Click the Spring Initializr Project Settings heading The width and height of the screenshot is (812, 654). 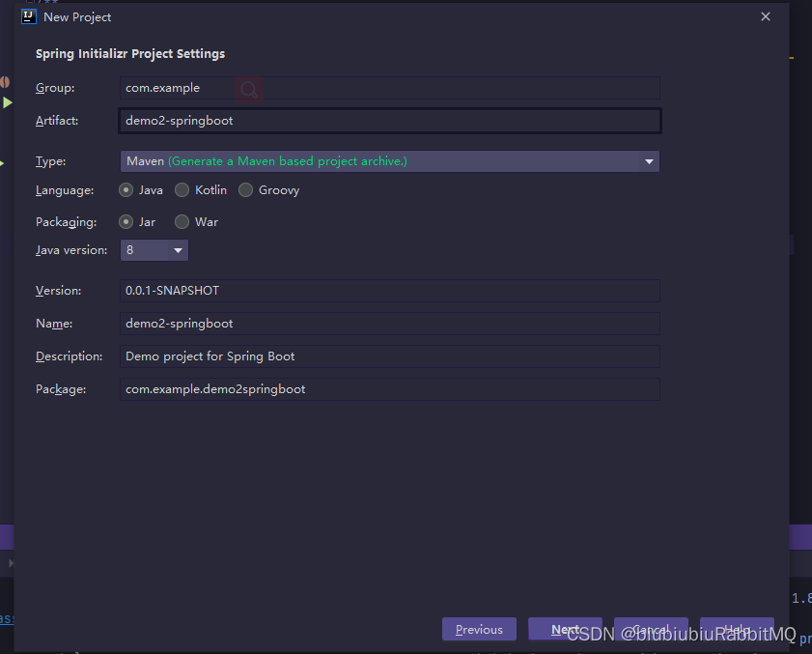tap(130, 54)
